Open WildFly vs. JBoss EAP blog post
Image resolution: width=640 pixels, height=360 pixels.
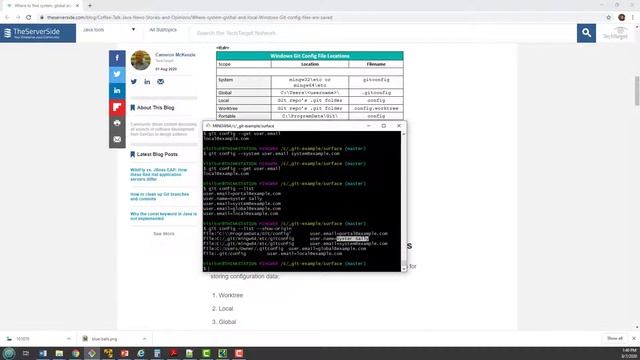coord(158,174)
